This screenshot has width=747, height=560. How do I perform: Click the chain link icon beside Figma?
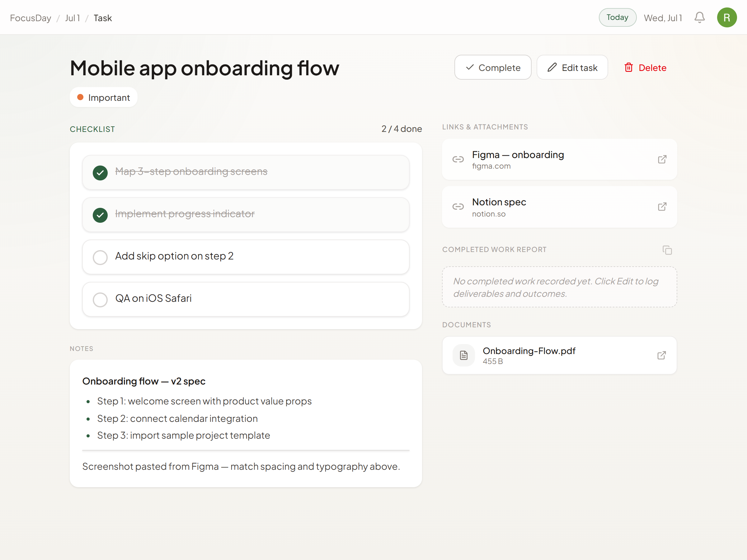tap(458, 159)
